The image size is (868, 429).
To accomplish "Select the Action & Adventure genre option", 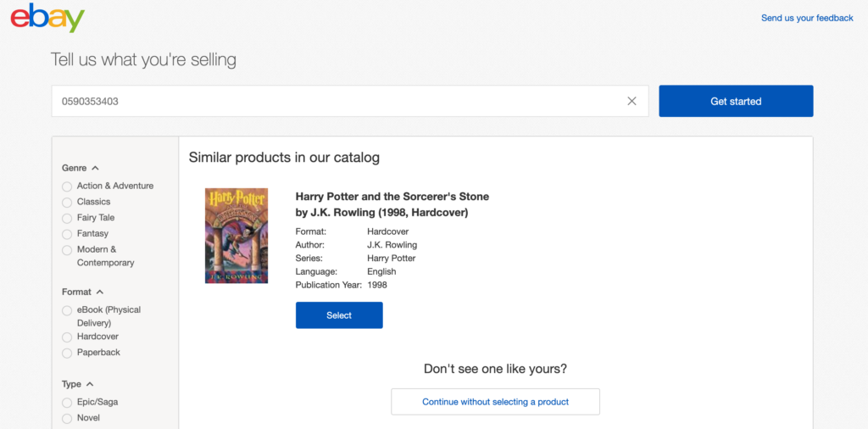I will (67, 187).
